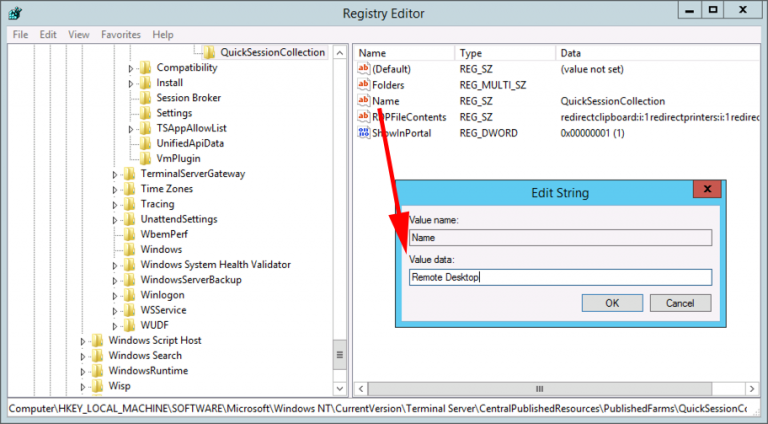Sort values by the Type column header
The width and height of the screenshot is (768, 424).
click(x=505, y=53)
